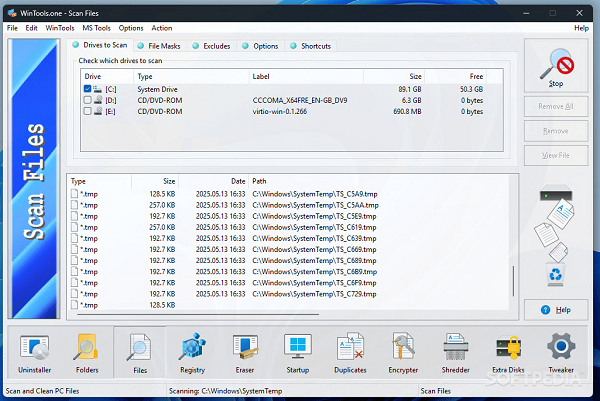Click the Stop scan button

click(x=556, y=66)
